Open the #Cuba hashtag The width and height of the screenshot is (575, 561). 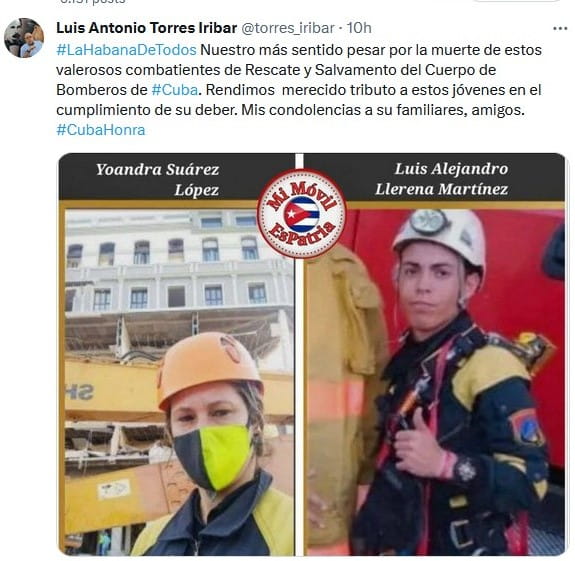pos(175,90)
